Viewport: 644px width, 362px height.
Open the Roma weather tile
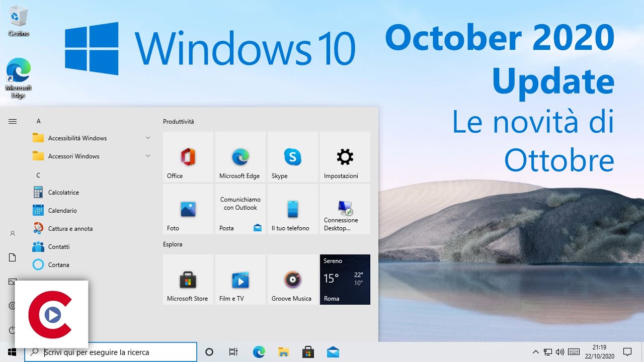coord(345,280)
